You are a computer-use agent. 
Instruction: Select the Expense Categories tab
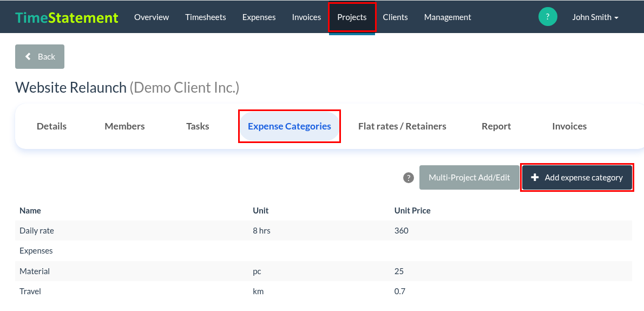290,126
